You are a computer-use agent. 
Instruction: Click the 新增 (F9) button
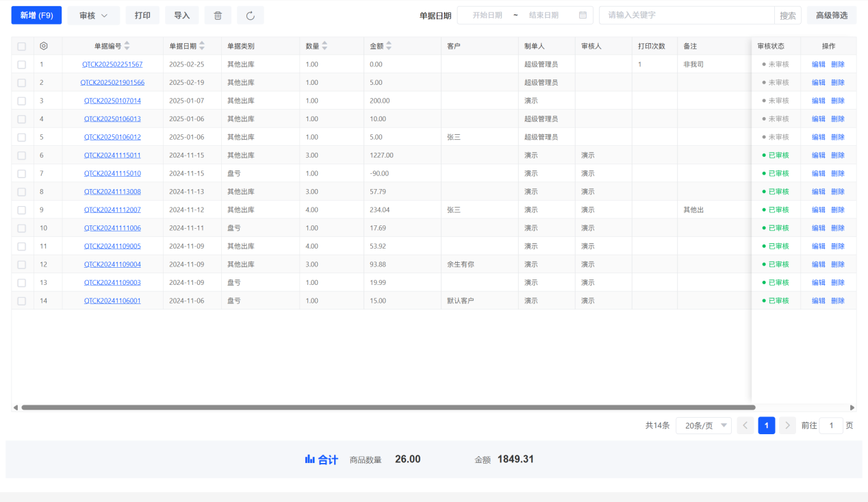[36, 16]
